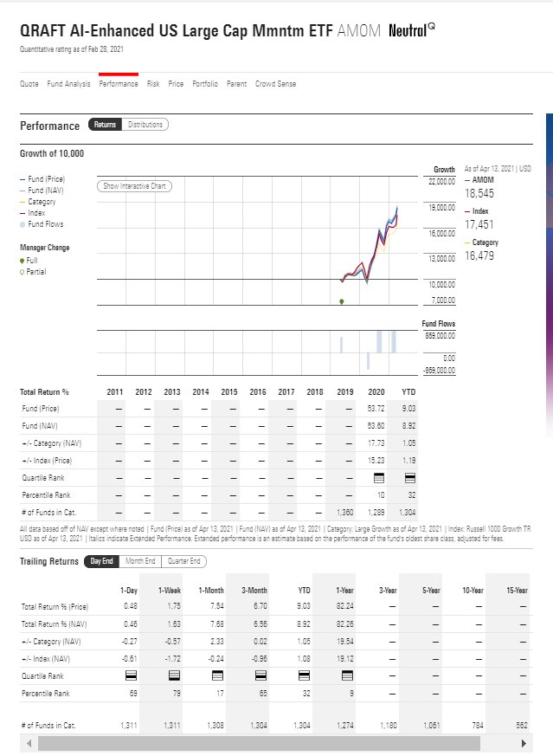Click the YTD quartile rank icon in Total Return table
The image size is (553, 756).
410,478
